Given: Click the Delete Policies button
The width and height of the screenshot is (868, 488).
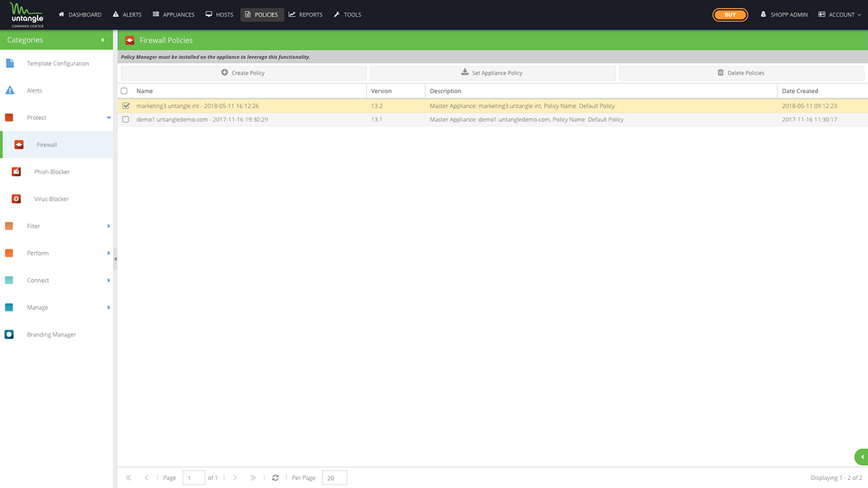Looking at the screenshot, I should (x=741, y=73).
